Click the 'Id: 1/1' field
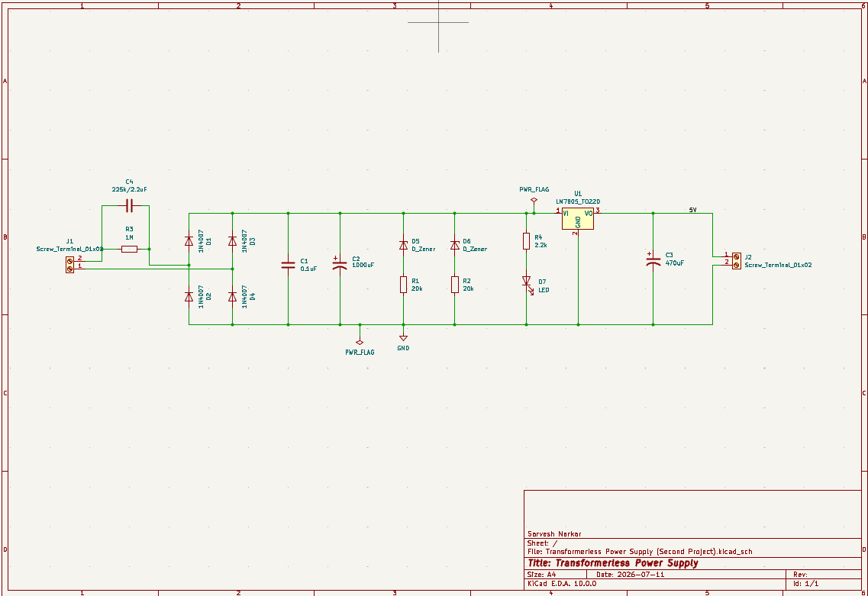The image size is (868, 596). coord(806,583)
